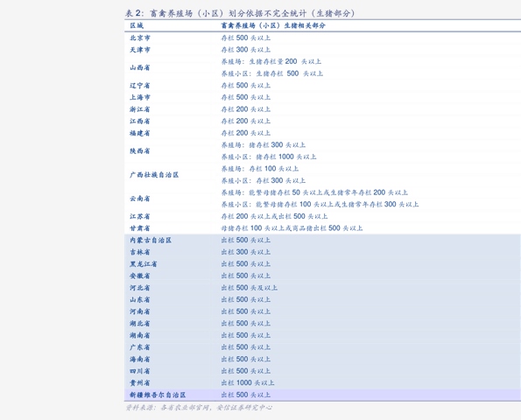The height and width of the screenshot is (420, 521).
Task: Click the 天津市 存栏 300 头以上 cell
Action: click(246, 50)
